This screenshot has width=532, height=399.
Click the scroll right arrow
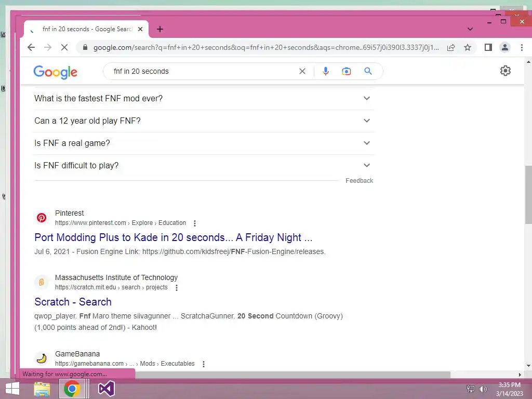tap(520, 375)
